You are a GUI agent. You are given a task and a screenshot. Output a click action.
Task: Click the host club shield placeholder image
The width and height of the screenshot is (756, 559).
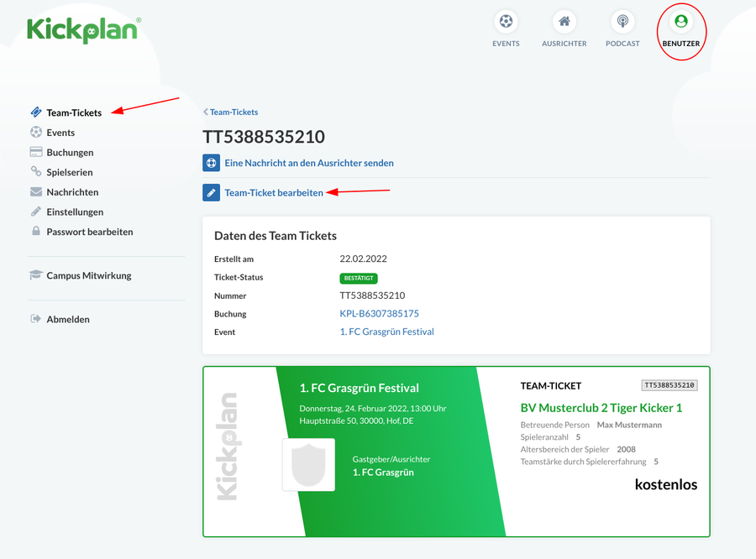pos(308,464)
